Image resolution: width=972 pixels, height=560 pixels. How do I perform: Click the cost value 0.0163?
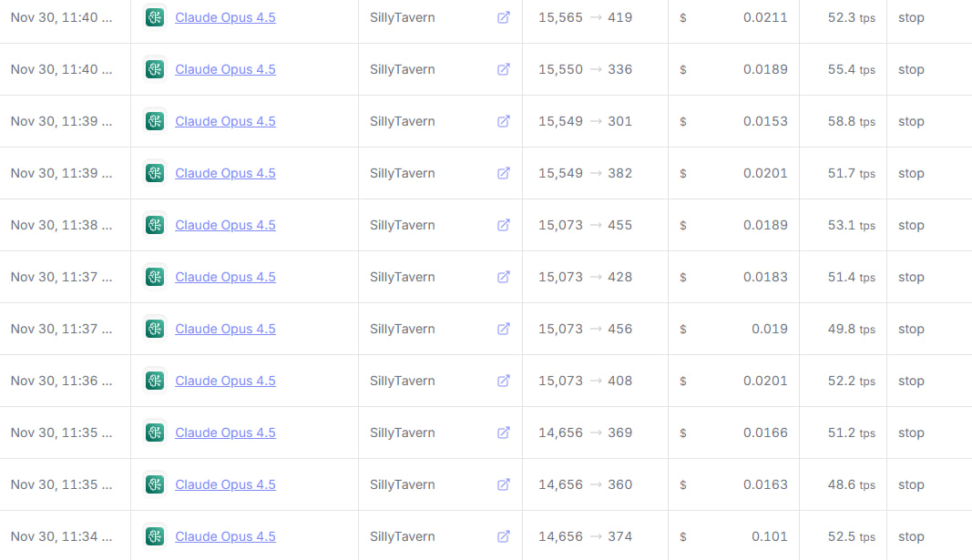[765, 484]
